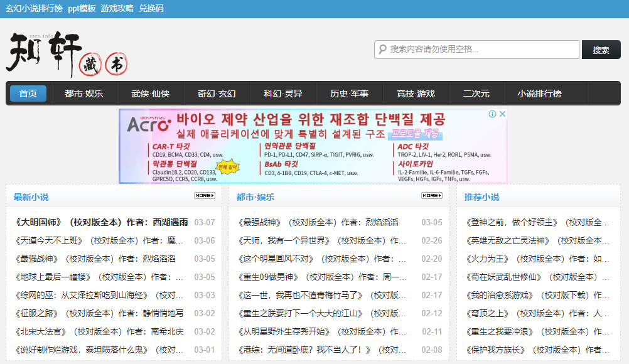The image size is (629, 364).
Task: Open the 武侠·仙侠 category tab
Action: [x=150, y=94]
